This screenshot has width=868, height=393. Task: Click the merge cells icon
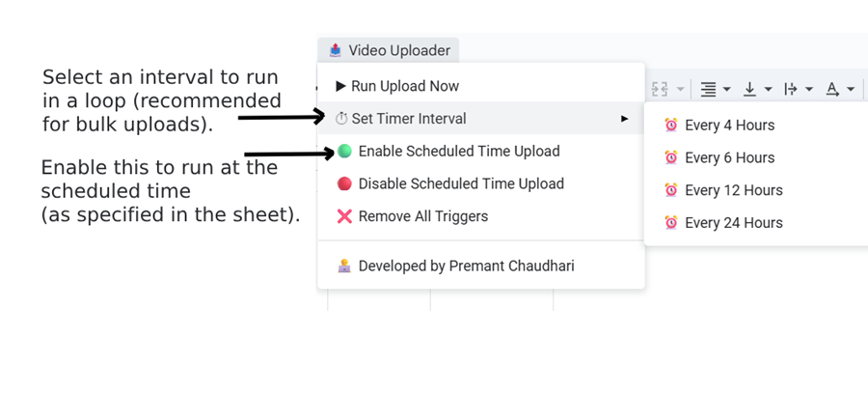tap(660, 90)
